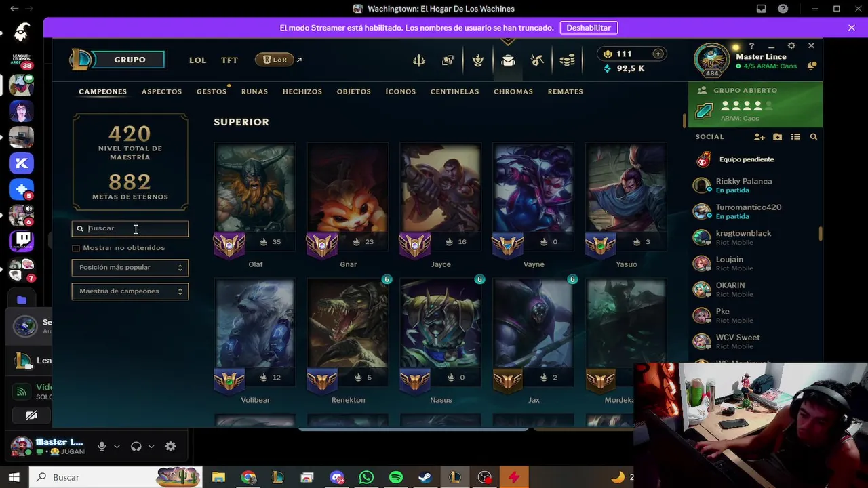
Task: Open friend list options icon
Action: point(796,137)
